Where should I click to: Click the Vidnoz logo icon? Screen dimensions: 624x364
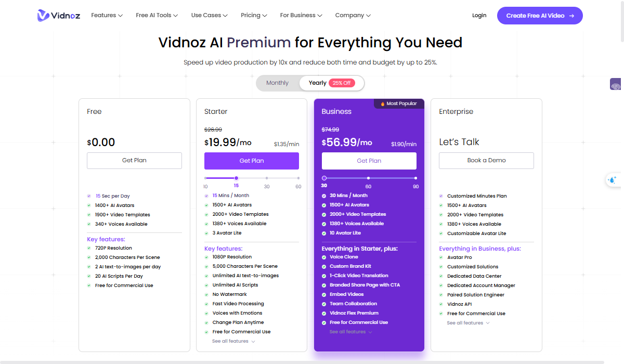click(x=43, y=16)
